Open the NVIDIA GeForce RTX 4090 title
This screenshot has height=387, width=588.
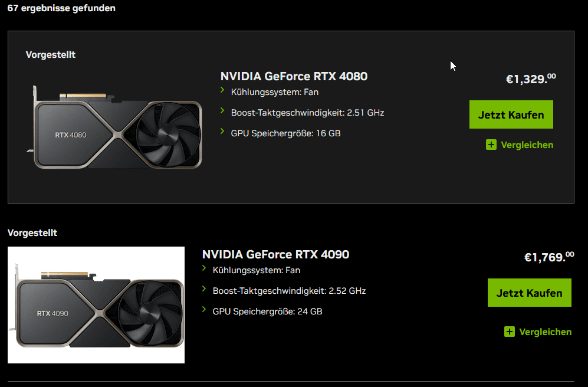coord(275,254)
